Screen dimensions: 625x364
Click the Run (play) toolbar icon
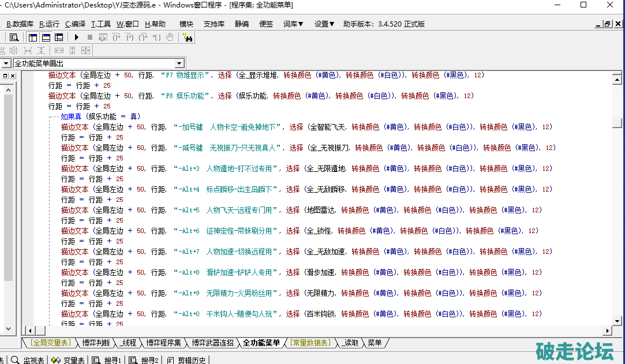(x=76, y=37)
